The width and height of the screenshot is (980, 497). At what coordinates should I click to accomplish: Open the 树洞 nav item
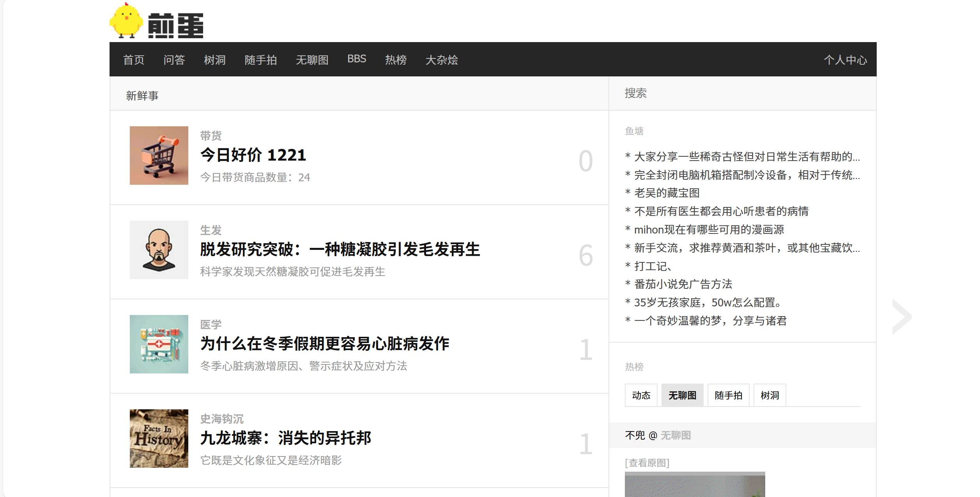(x=215, y=60)
